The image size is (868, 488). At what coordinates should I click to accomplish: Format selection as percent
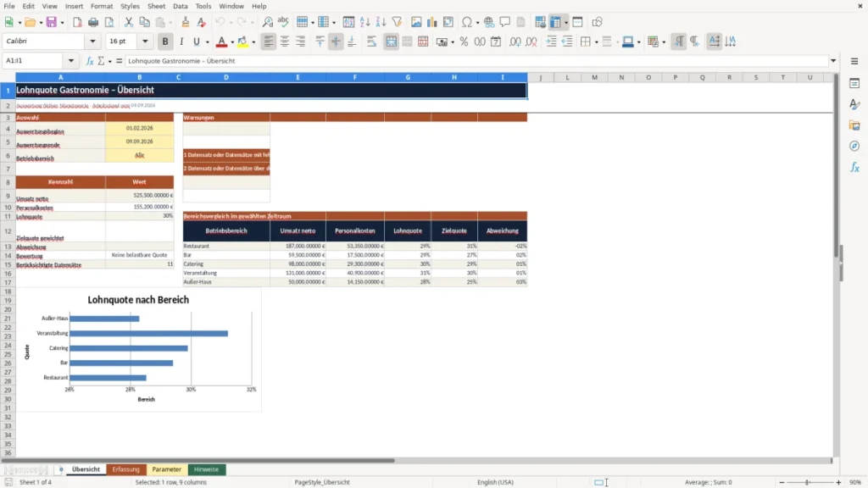point(464,42)
